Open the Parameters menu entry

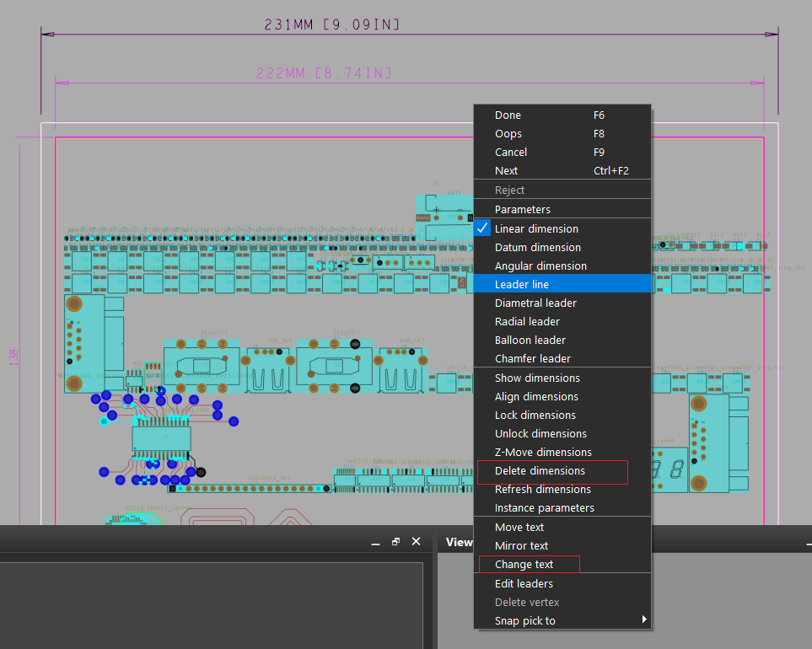(523, 209)
